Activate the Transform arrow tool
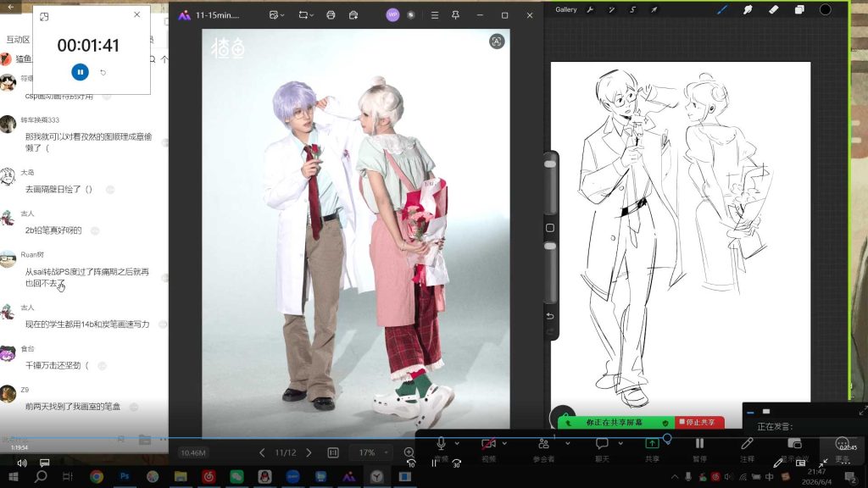868x488 pixels. click(x=654, y=9)
